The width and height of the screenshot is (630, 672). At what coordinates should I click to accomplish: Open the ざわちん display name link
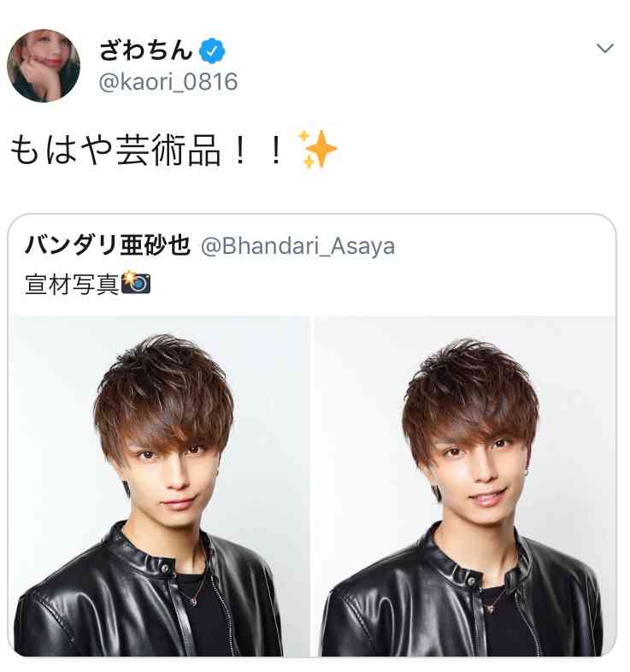[x=145, y=50]
